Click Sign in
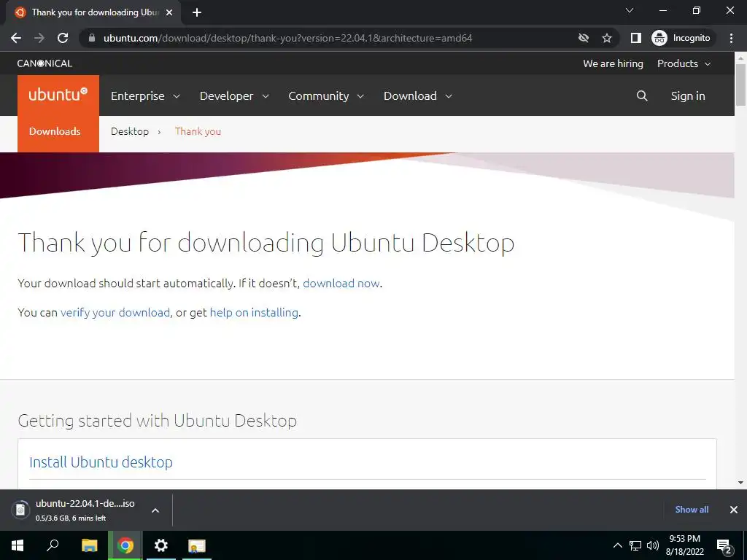The width and height of the screenshot is (747, 560). tap(687, 96)
